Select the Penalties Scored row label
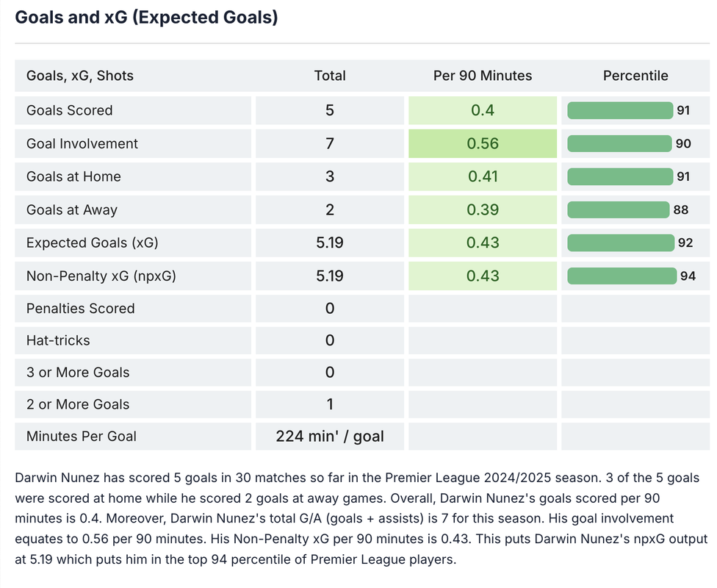This screenshot has height=588, width=717. 81,309
